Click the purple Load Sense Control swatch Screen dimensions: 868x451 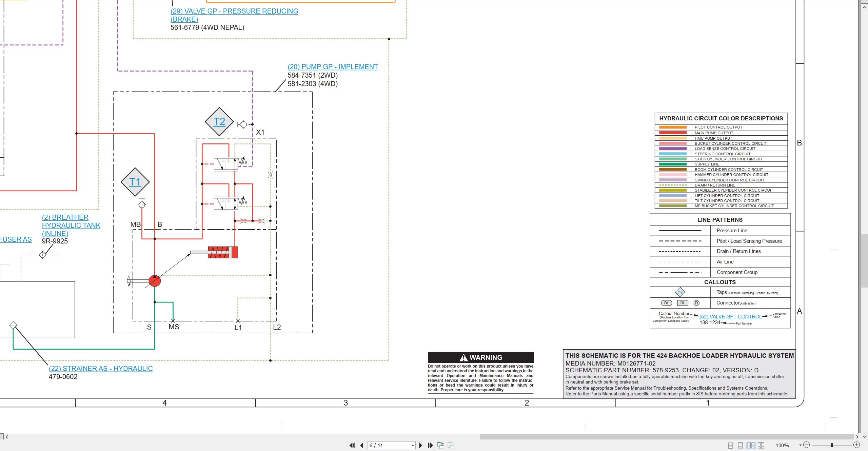point(673,149)
